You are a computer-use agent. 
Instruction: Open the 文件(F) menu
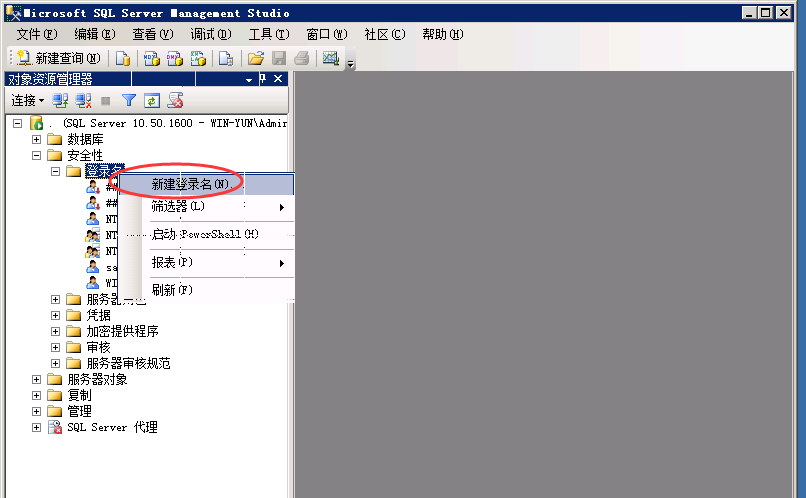click(x=36, y=34)
